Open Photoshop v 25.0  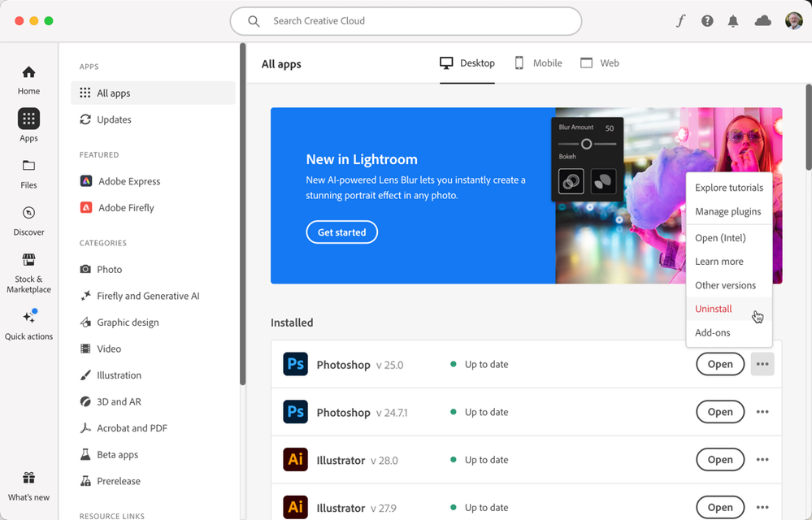point(720,364)
